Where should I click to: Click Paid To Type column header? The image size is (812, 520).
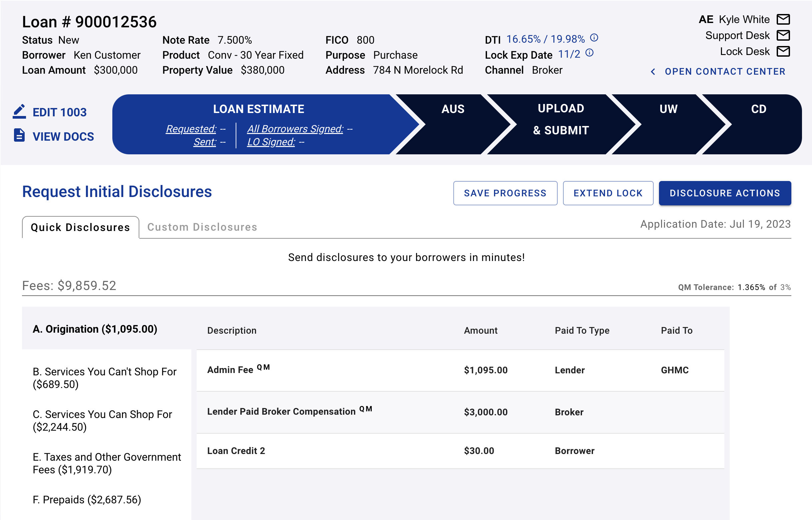pos(582,330)
